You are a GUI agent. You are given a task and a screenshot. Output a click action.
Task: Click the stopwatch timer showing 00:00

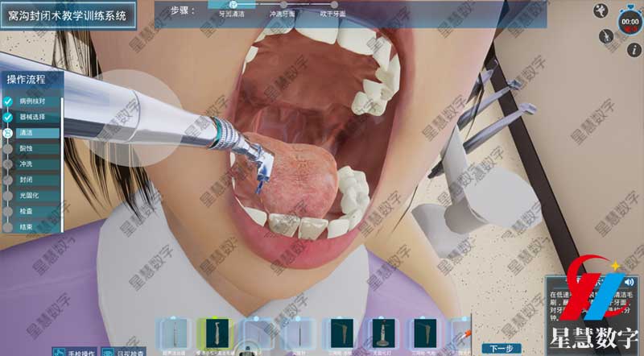point(630,22)
